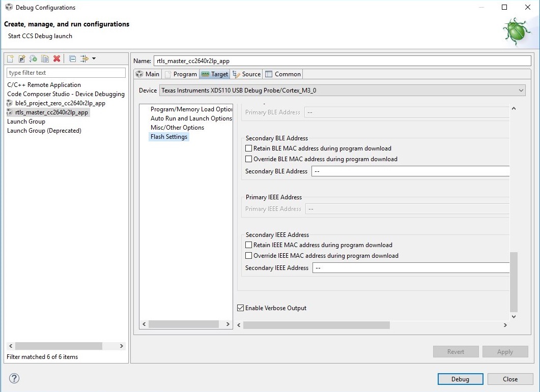Image resolution: width=540 pixels, height=392 pixels.
Task: Select Launch Group (Deprecated) entry
Action: pos(44,131)
